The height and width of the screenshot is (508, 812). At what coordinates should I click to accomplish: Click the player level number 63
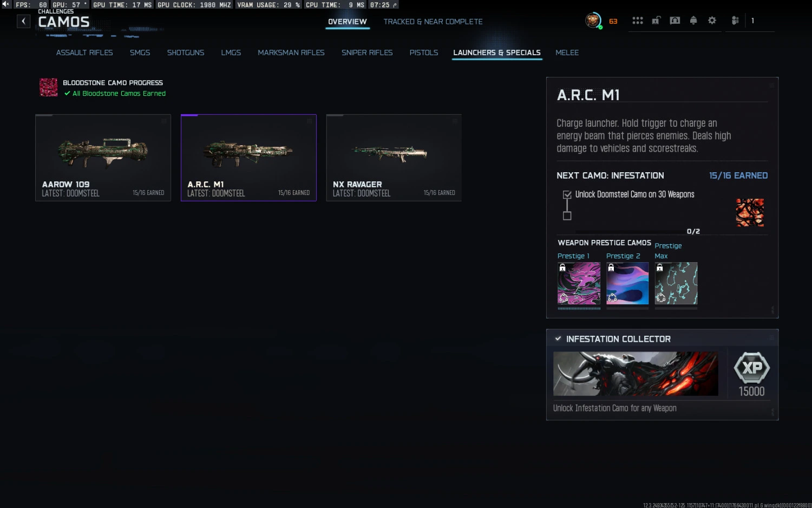coord(613,22)
